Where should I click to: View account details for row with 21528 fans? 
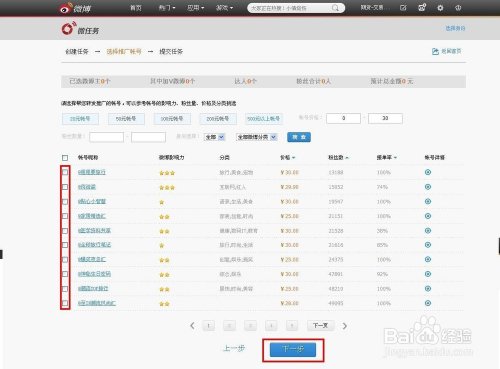click(428, 230)
